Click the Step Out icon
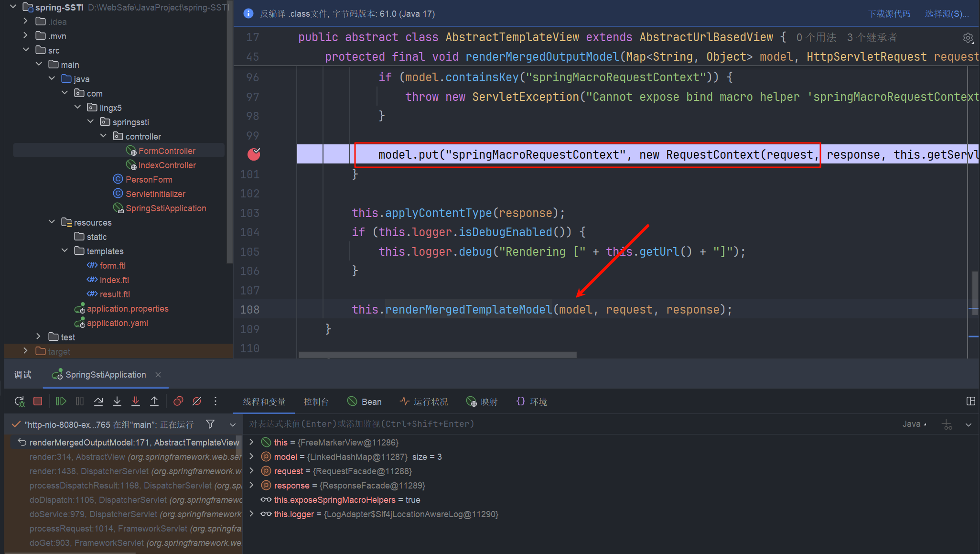980x554 pixels. pyautogui.click(x=154, y=402)
